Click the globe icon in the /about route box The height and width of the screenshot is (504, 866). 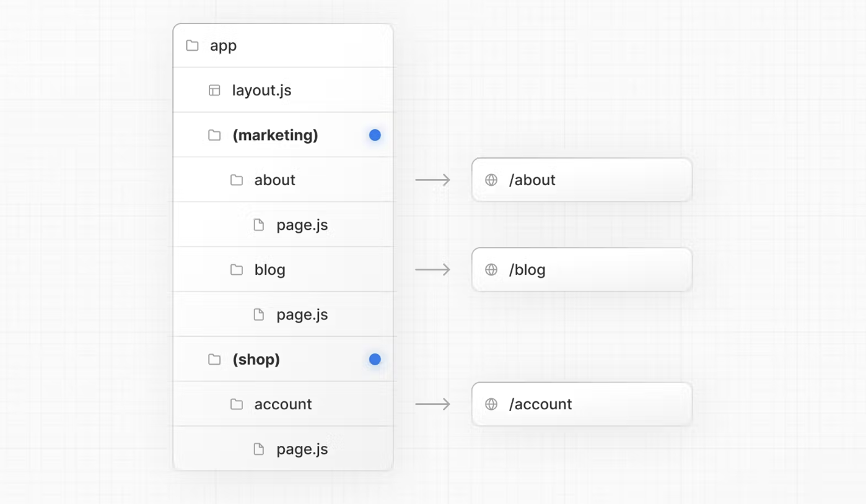(491, 180)
